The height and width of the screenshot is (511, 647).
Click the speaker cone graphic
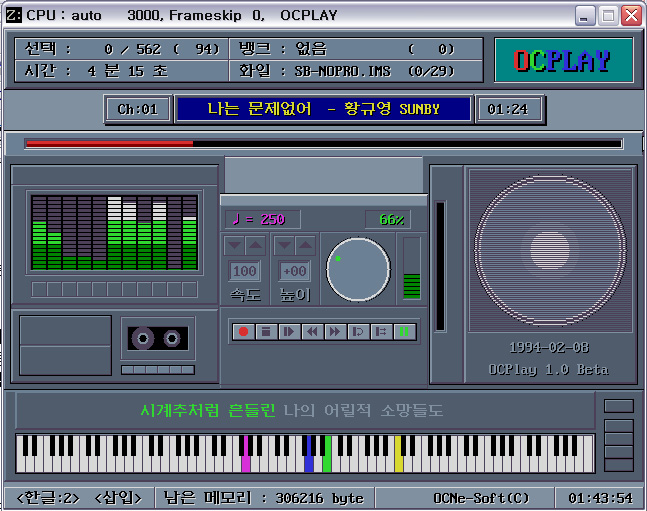click(550, 250)
